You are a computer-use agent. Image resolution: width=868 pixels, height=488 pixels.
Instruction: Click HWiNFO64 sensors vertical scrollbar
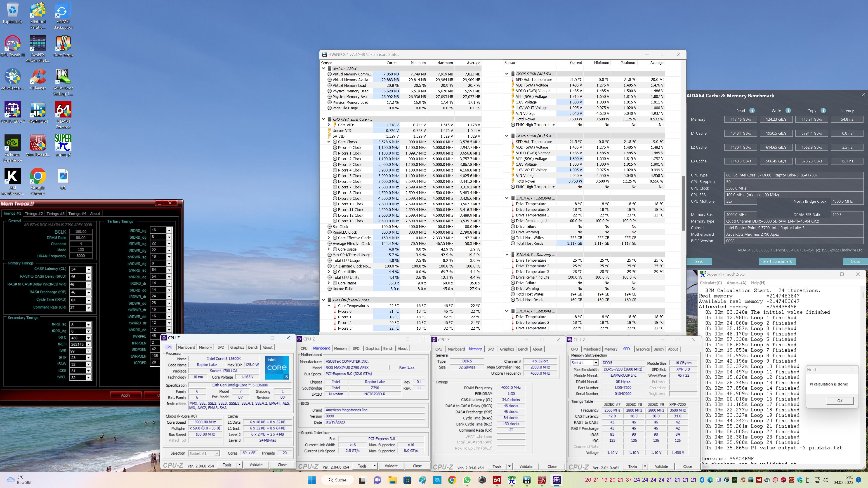[x=683, y=203]
